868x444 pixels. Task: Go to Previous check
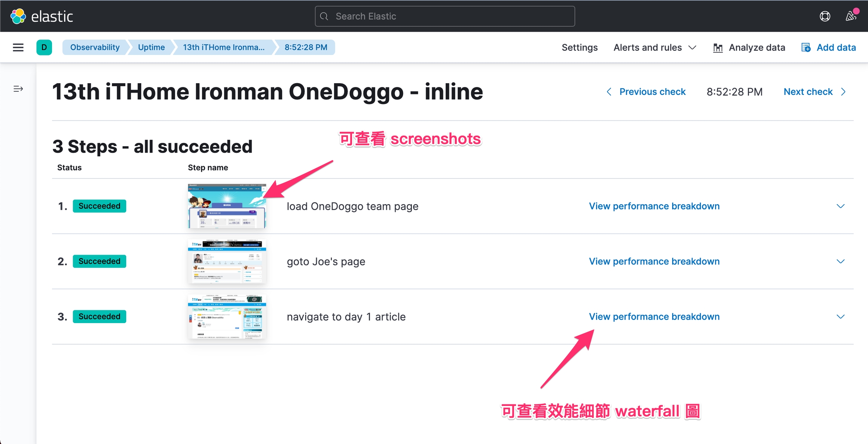(x=652, y=92)
